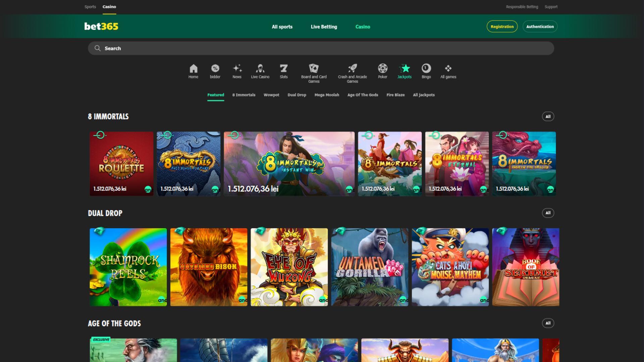Open the Home section
Image resolution: width=644 pixels, height=362 pixels.
point(193,71)
